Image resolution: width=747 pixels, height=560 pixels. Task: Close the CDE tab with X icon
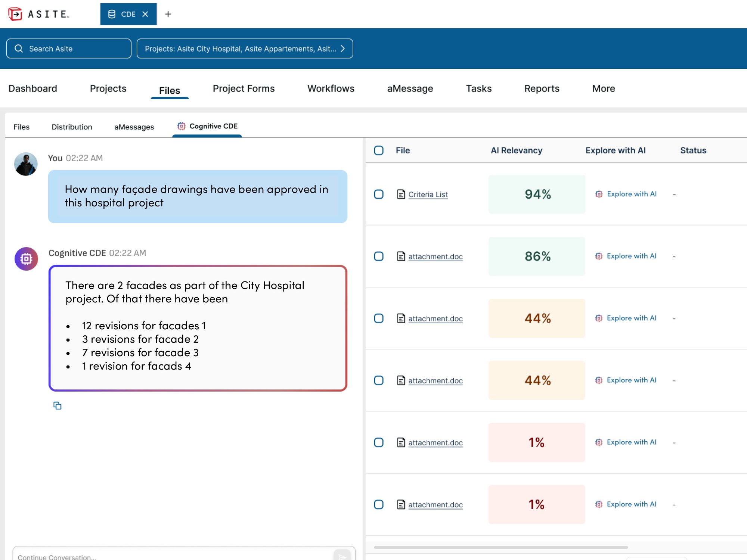click(x=145, y=14)
